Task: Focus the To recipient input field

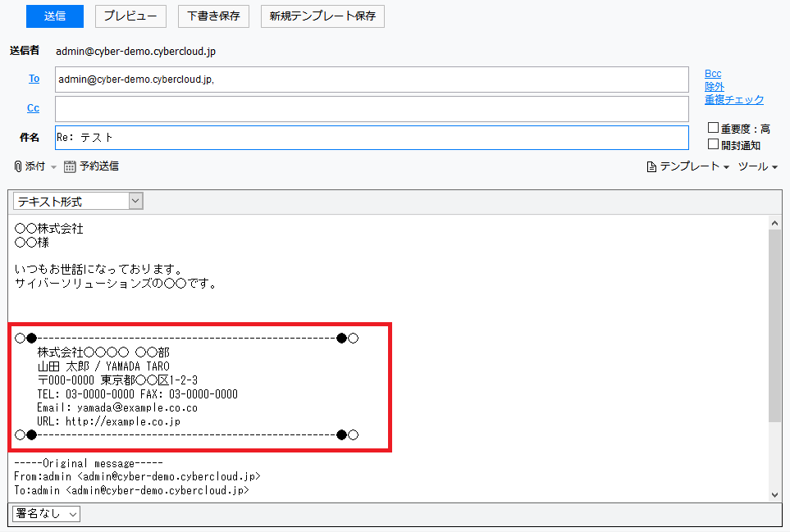Action: click(x=372, y=80)
